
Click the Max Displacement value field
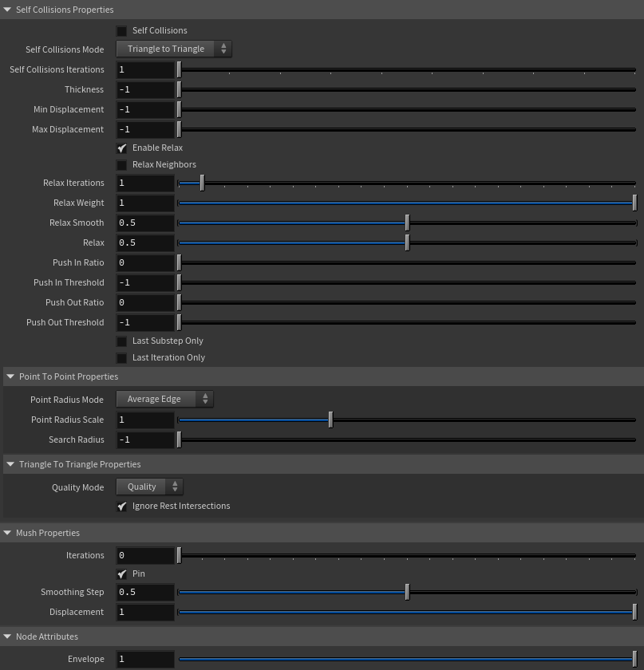pos(145,129)
